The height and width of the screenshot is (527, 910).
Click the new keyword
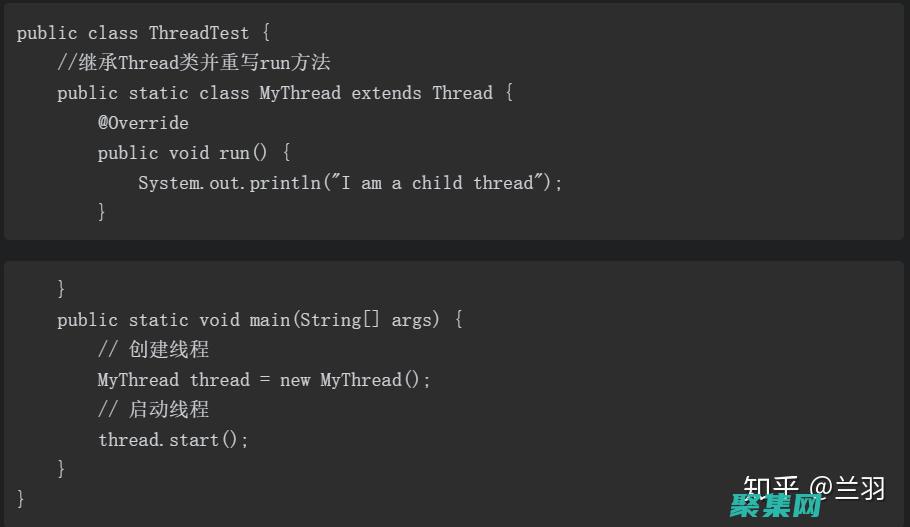tap(295, 380)
